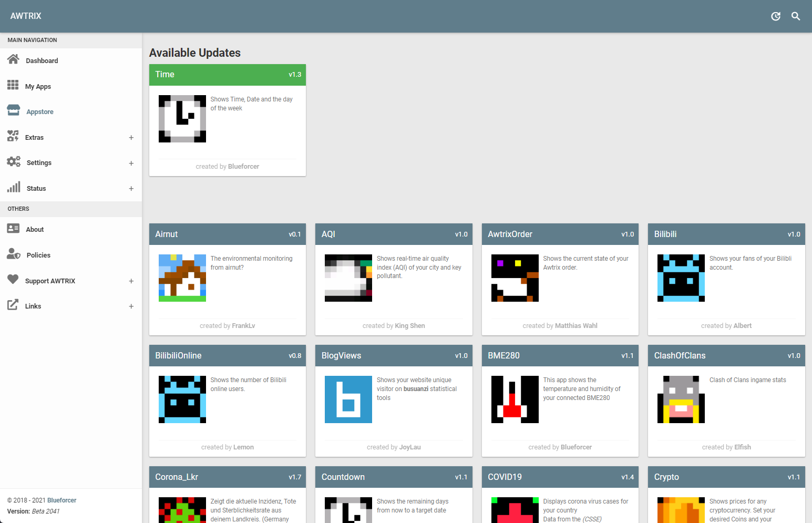Click the Bilibili app pixel icon
Screen dimensions: 812x523
(681, 278)
